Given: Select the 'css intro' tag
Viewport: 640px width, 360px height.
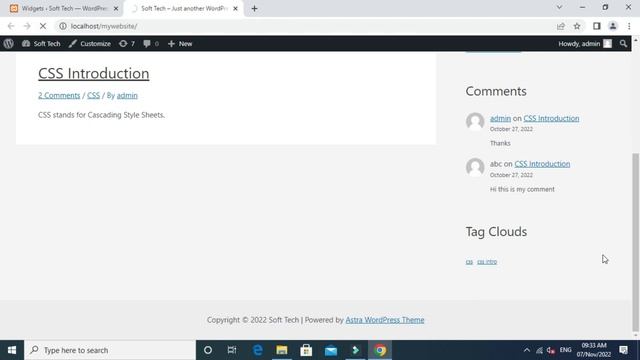Looking at the screenshot, I should click(x=487, y=262).
